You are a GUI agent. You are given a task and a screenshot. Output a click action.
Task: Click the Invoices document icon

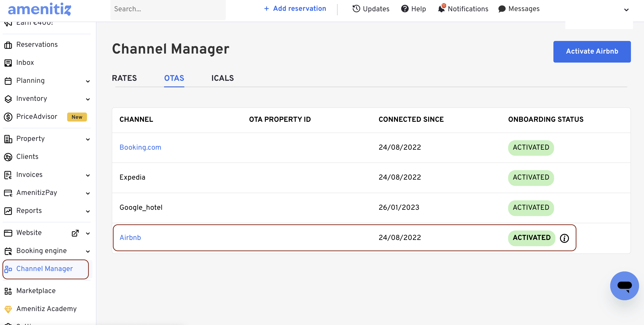pos(8,175)
